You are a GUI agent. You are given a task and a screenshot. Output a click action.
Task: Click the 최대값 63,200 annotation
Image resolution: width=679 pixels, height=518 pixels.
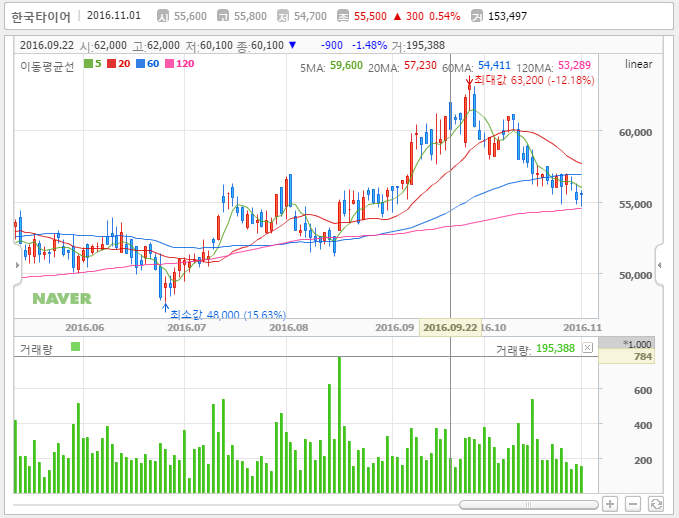tap(534, 80)
